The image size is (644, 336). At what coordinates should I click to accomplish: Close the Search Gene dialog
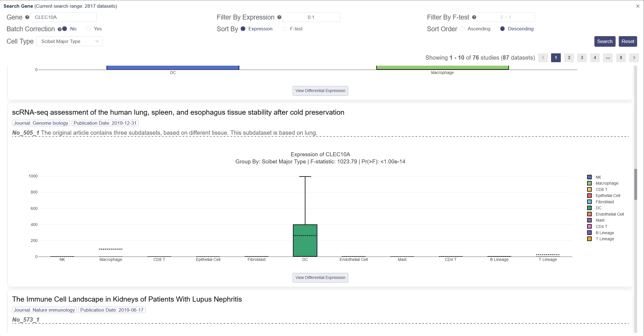[638, 6]
